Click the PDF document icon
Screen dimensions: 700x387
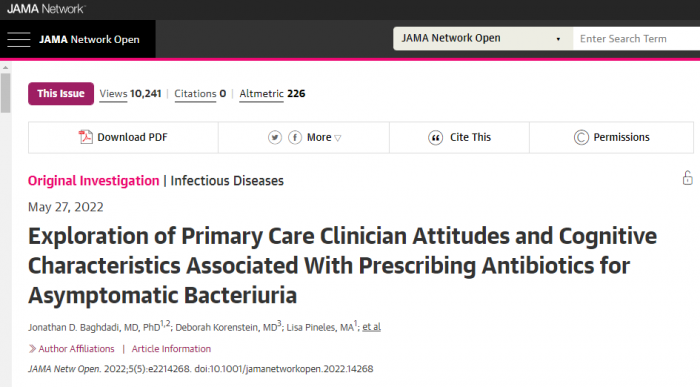(85, 137)
